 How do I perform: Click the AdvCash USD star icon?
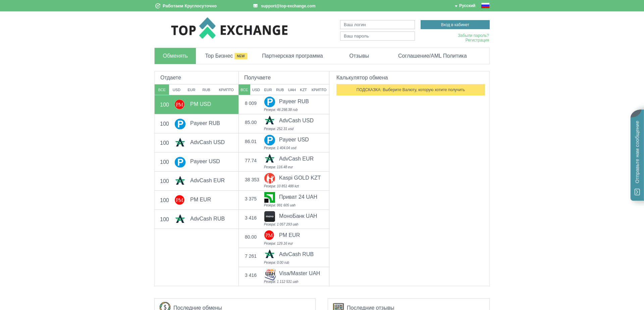269,120
